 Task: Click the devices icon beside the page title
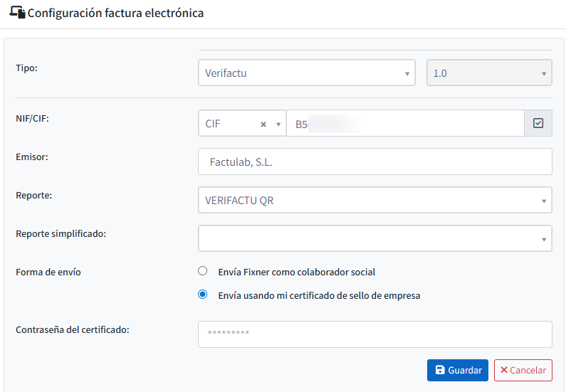click(x=17, y=13)
